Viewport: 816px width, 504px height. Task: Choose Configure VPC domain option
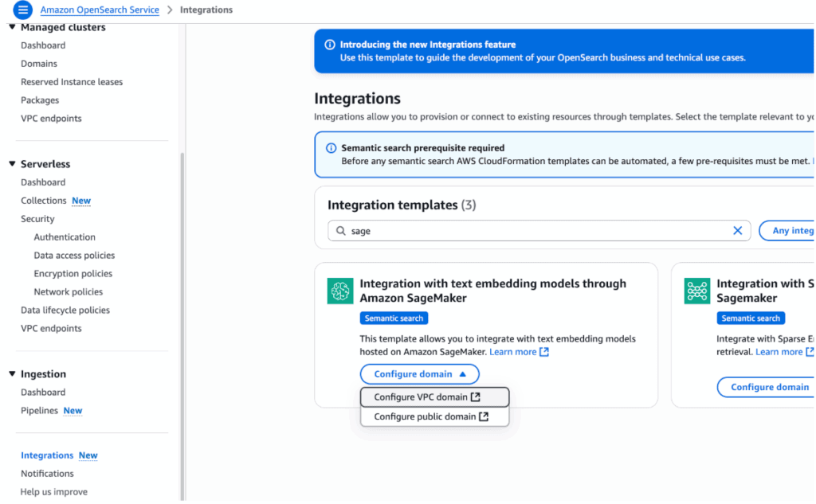(x=421, y=397)
